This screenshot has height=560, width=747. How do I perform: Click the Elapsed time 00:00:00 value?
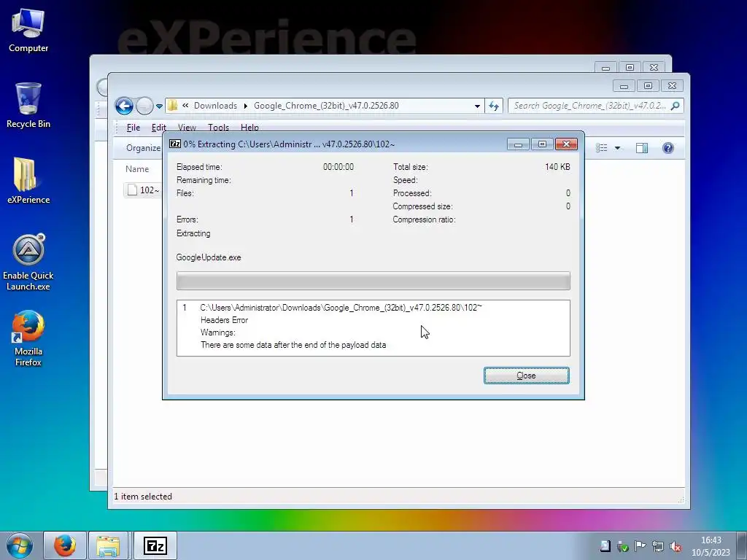[x=338, y=167]
